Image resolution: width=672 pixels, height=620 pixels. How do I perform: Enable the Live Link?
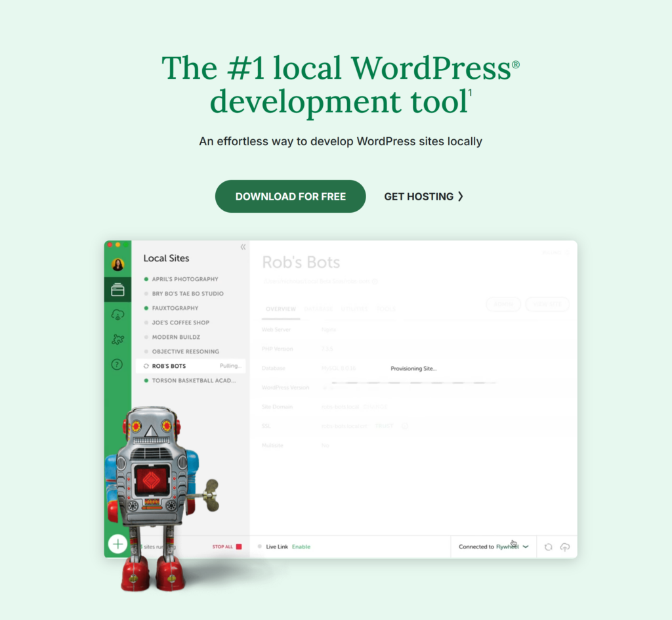tap(301, 546)
